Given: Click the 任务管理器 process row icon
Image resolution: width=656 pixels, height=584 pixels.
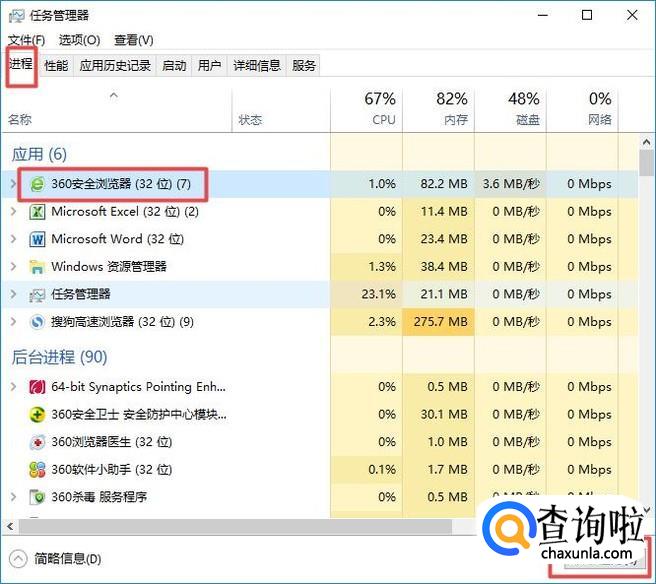Looking at the screenshot, I should [37, 295].
